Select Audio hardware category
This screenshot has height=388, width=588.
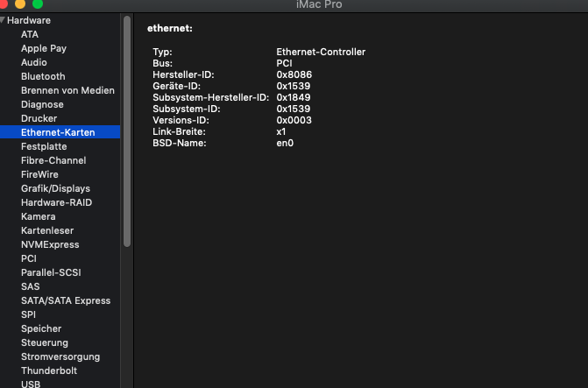pyautogui.click(x=34, y=62)
